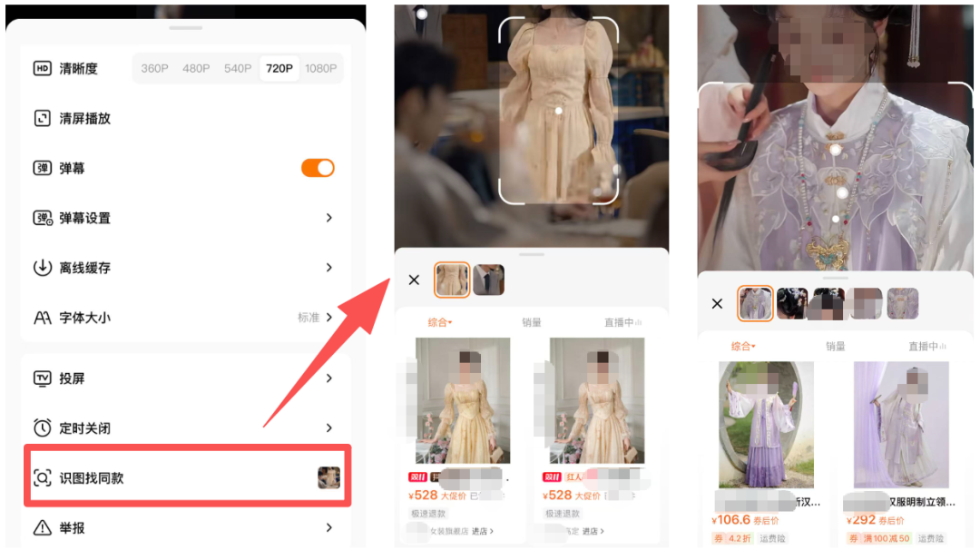Click the 弹幕设置 gear icon
Image resolution: width=980 pixels, height=550 pixels.
[x=43, y=218]
